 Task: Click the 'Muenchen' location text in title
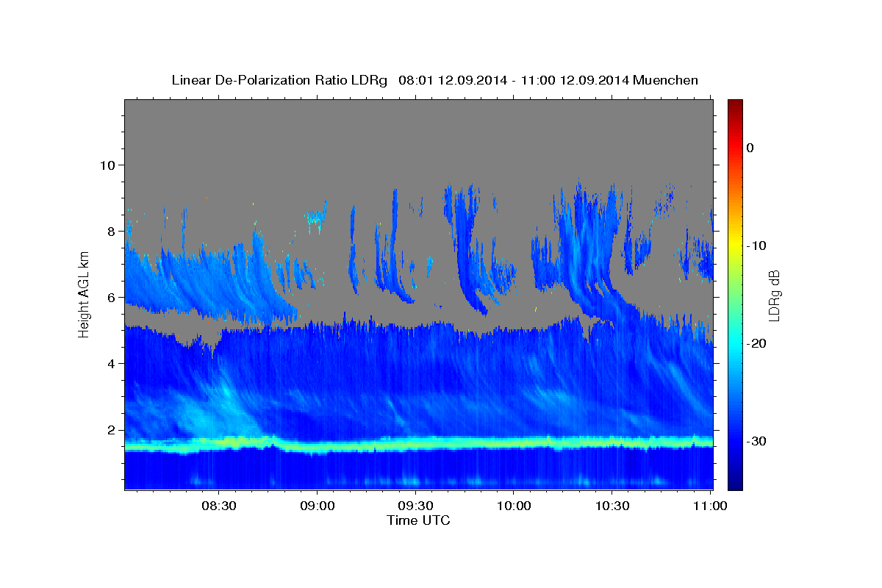(665, 80)
